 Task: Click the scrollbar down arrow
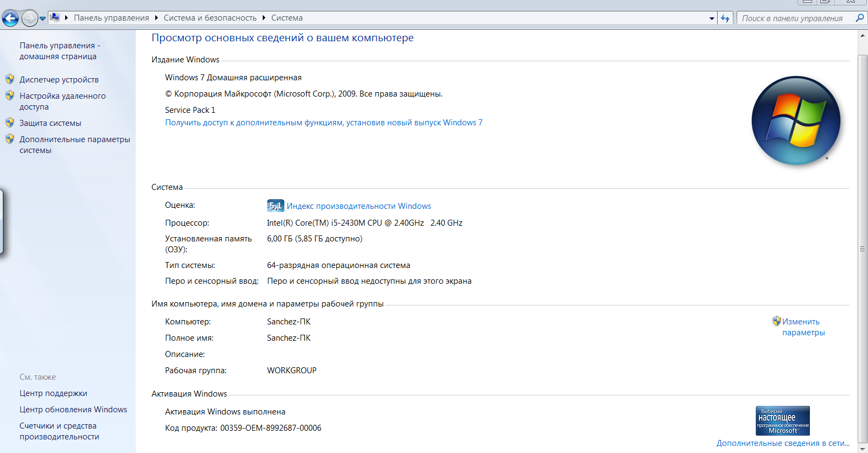(x=863, y=449)
